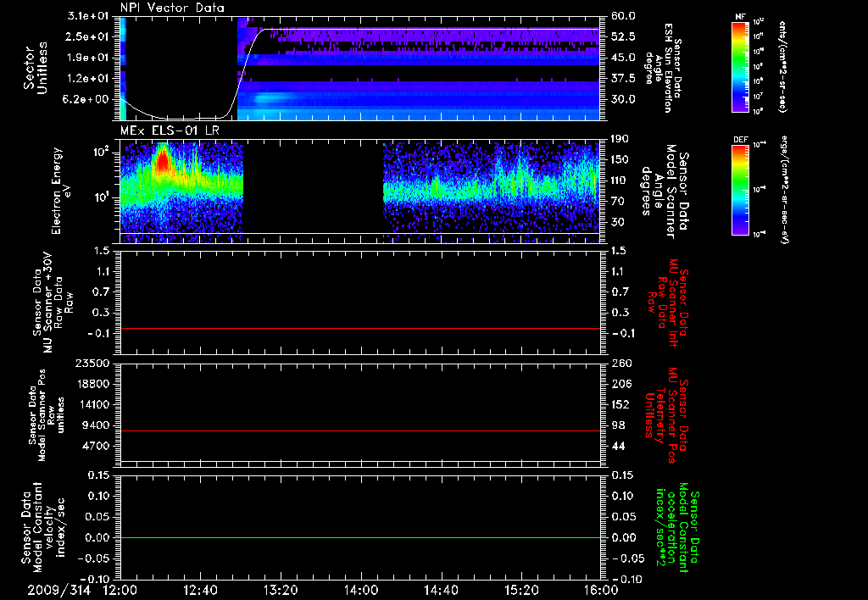This screenshot has width=868, height=600.
Task: Click the "70" scanner angle tick
Action: [x=618, y=202]
